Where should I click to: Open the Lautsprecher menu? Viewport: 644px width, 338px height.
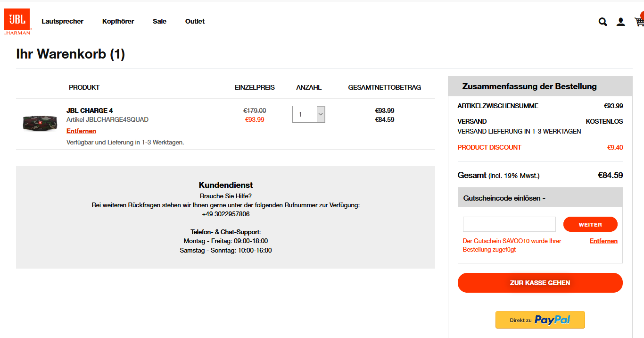[62, 21]
